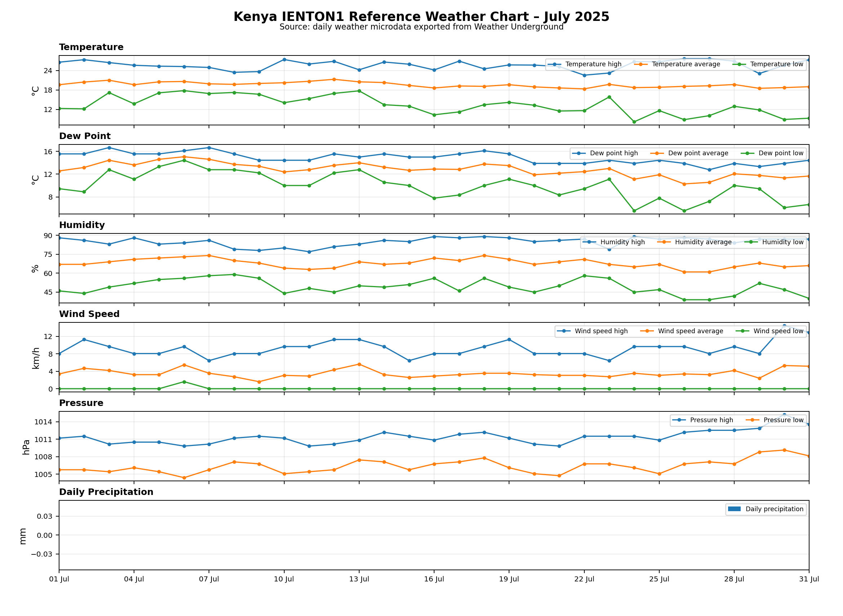This screenshot has width=843, height=616.
Task: Click the 'Temperature low' legend entry
Action: point(768,64)
